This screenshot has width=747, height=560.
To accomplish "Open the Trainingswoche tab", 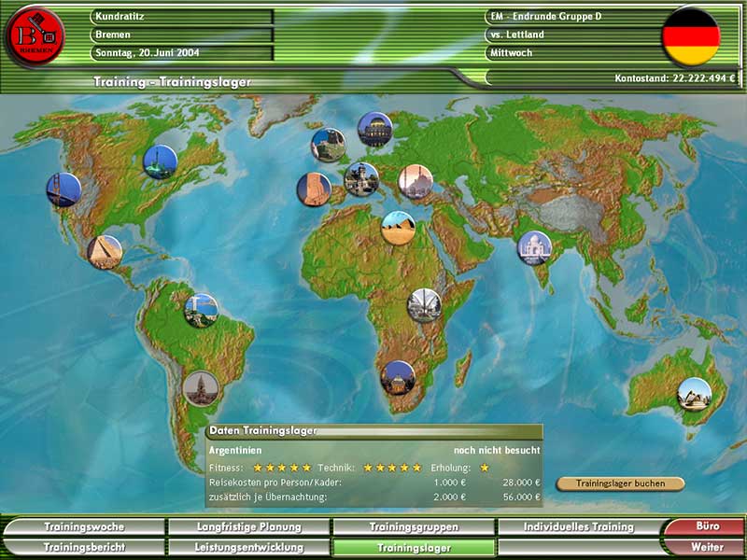I will click(84, 527).
